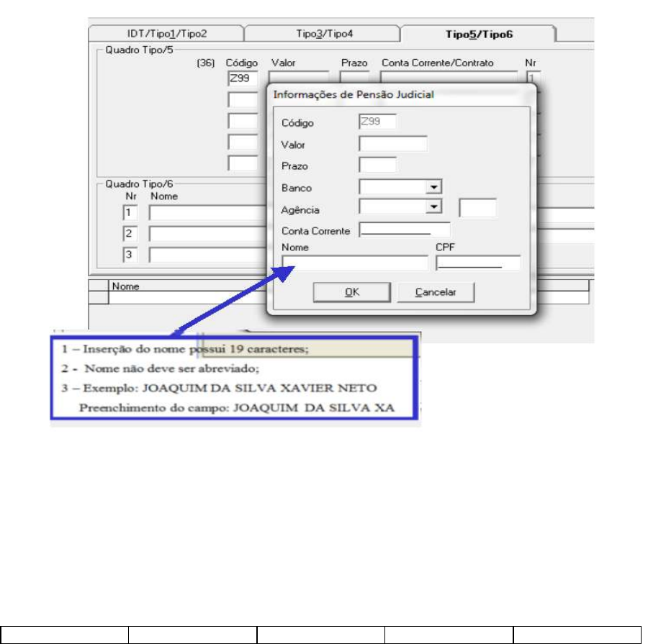Focus the Valor field in Pensão Judicial dialog

pos(392,144)
